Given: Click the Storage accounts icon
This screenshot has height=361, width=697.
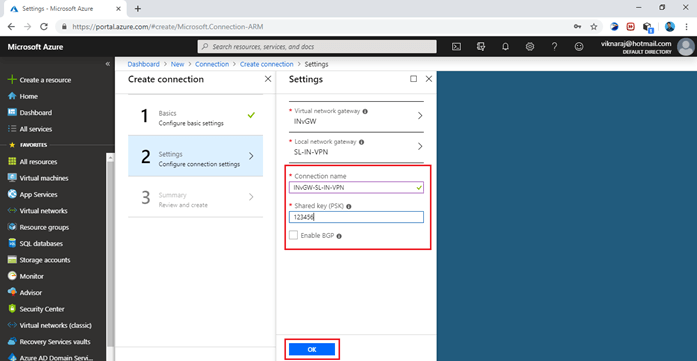Looking at the screenshot, I should coord(12,260).
